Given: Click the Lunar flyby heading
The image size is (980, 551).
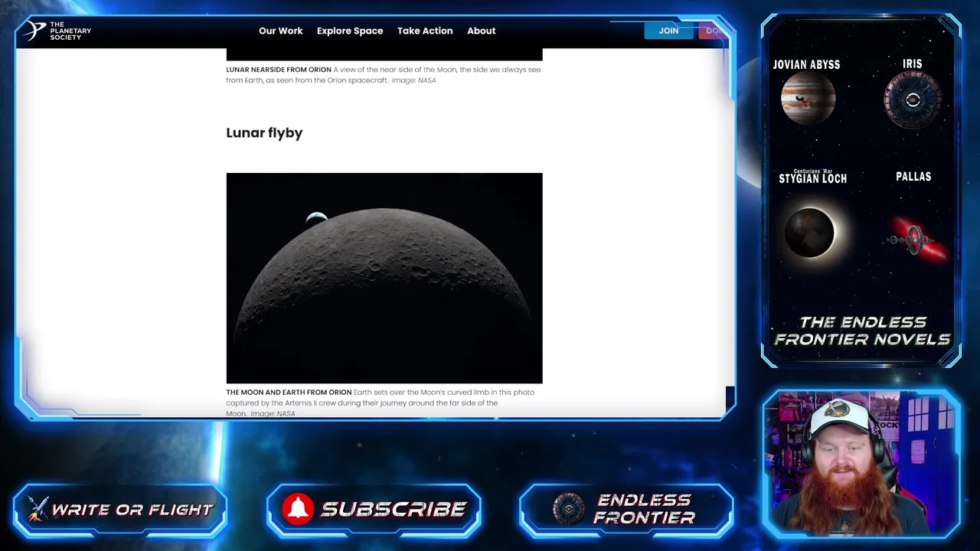Looking at the screenshot, I should 264,132.
